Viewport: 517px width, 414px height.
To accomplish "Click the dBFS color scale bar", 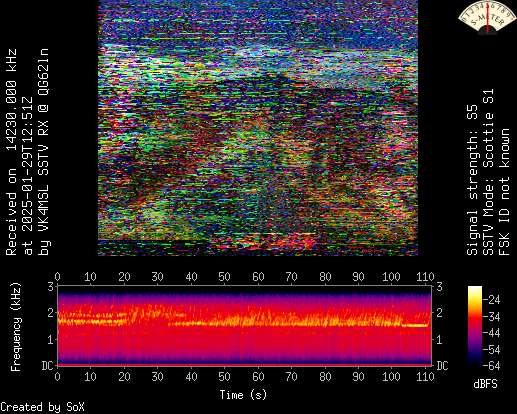I will [475, 326].
